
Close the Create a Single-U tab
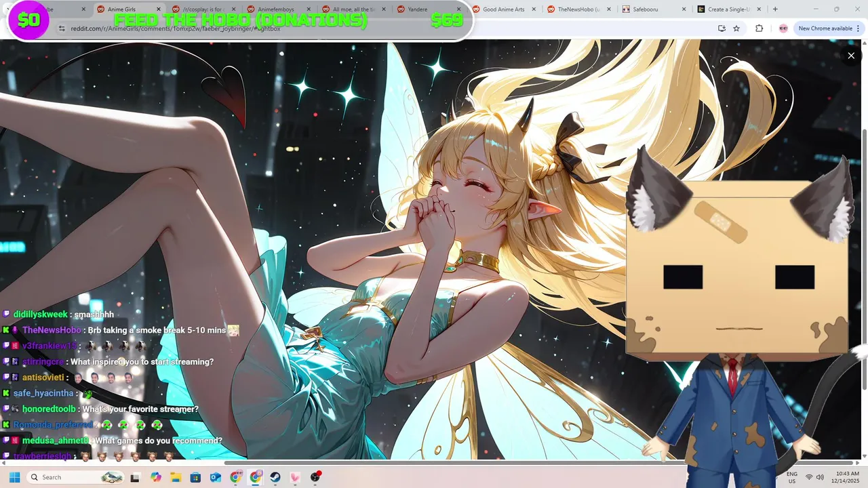[x=759, y=9]
